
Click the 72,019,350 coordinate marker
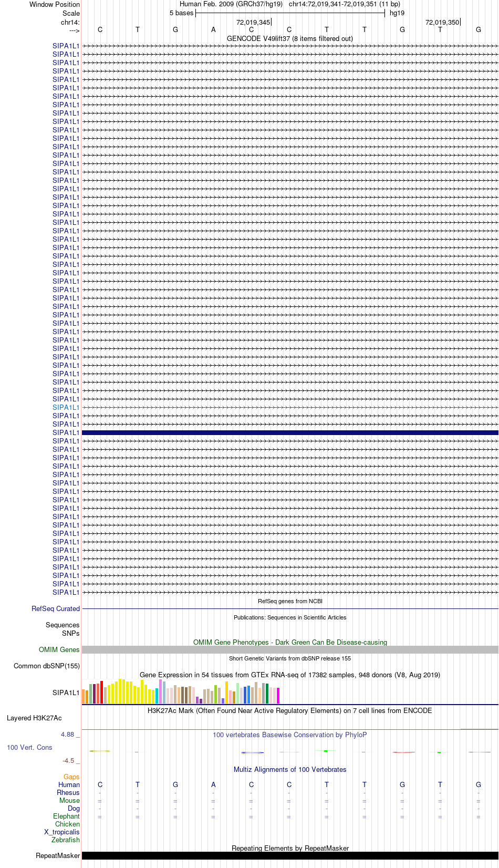point(442,22)
